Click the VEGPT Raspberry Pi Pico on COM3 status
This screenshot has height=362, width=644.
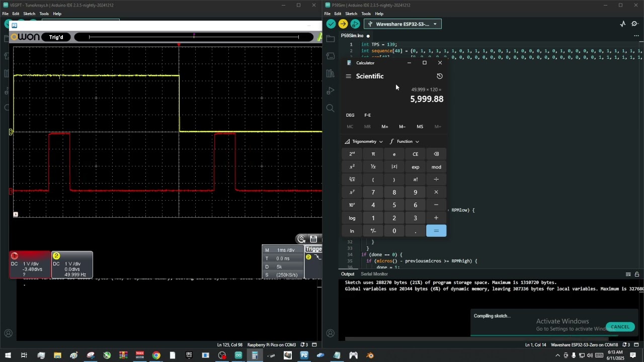(272, 345)
